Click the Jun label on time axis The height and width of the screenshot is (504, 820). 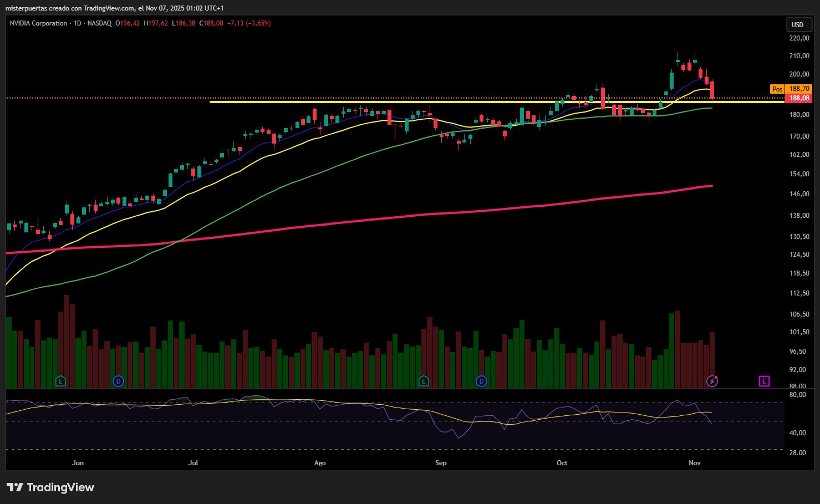(x=78, y=463)
